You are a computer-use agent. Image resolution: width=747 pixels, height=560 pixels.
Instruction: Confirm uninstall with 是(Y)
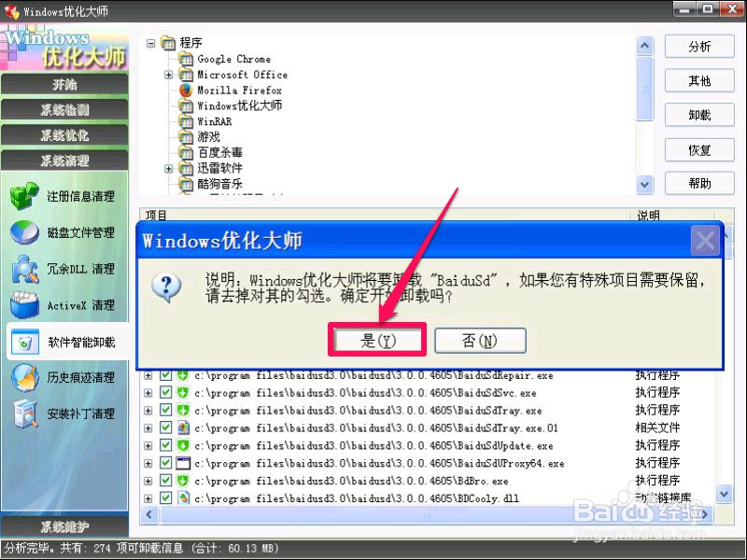coord(377,340)
